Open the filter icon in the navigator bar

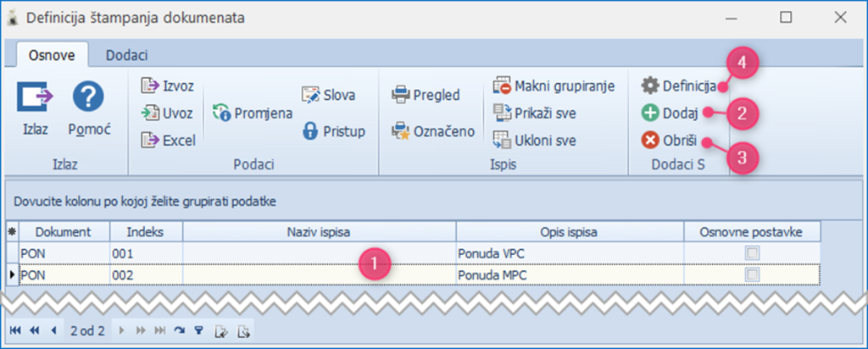(198, 330)
